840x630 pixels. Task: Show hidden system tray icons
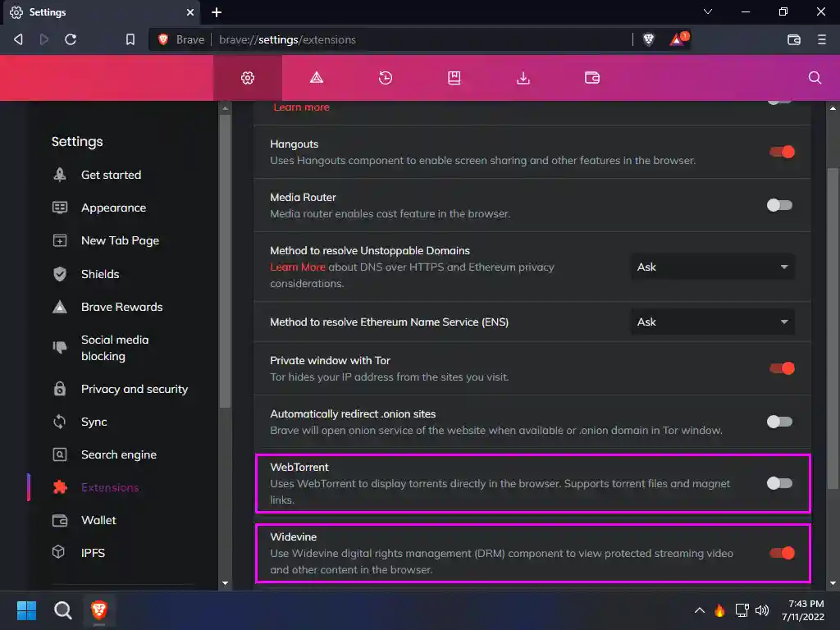pyautogui.click(x=699, y=610)
